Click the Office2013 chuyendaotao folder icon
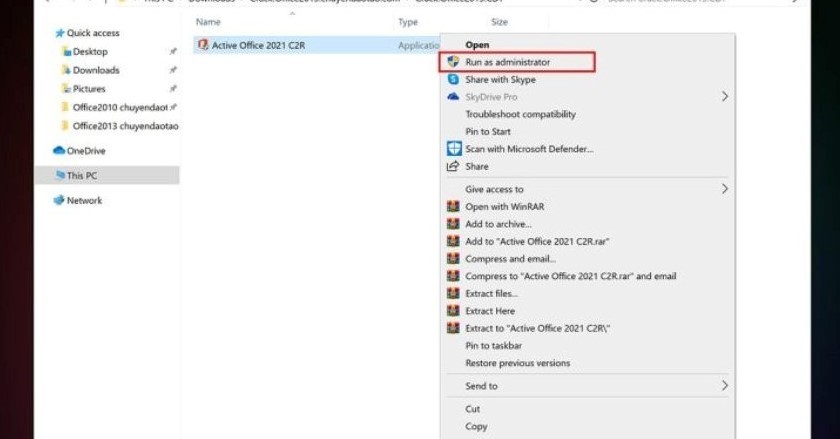Image resolution: width=840 pixels, height=439 pixels. tap(66, 126)
